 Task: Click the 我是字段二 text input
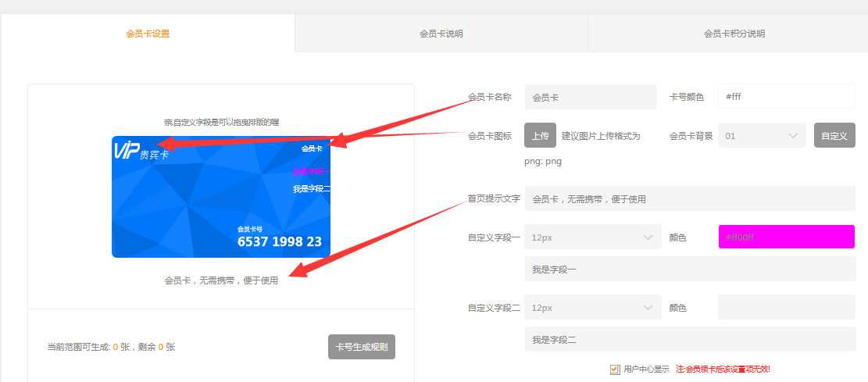click(x=689, y=340)
